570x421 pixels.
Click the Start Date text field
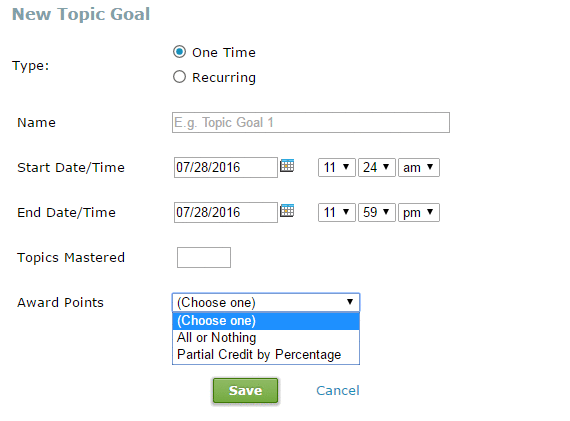[x=226, y=168]
